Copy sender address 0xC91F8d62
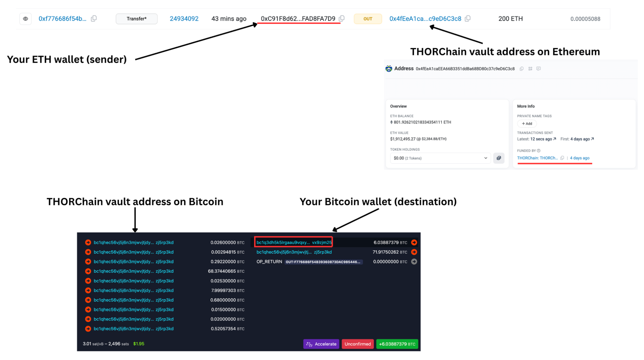Screen dimensions: 644x360 342,19
